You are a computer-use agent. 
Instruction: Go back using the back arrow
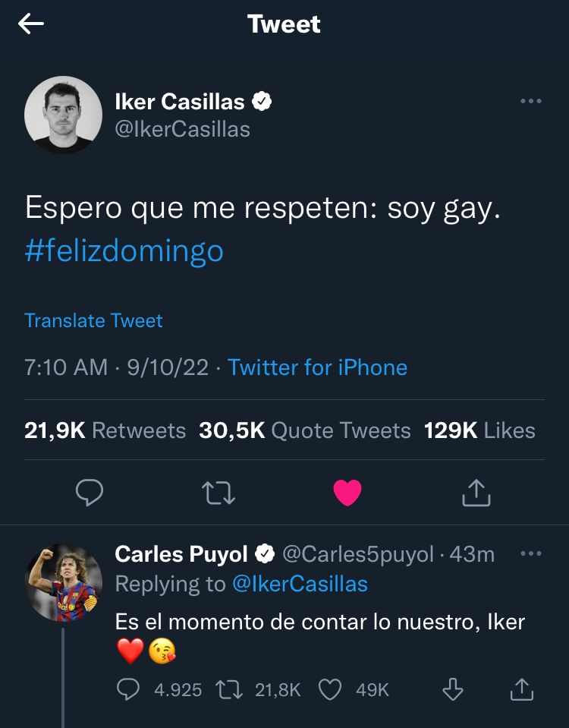pos(29,24)
